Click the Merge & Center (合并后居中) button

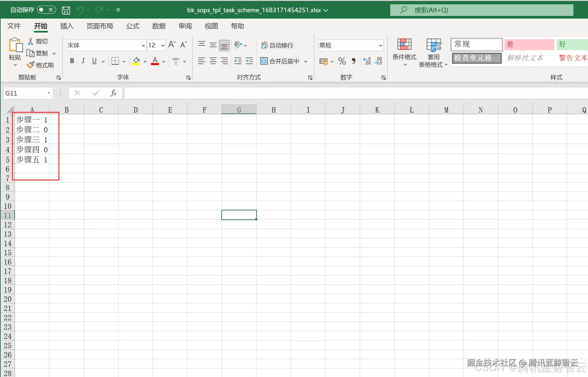coord(280,61)
